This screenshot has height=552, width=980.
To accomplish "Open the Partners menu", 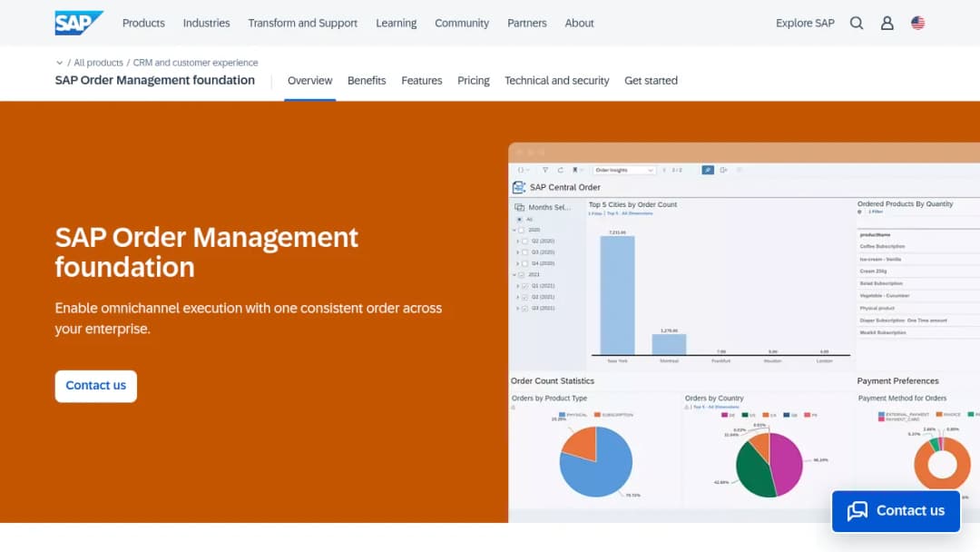I will click(527, 23).
